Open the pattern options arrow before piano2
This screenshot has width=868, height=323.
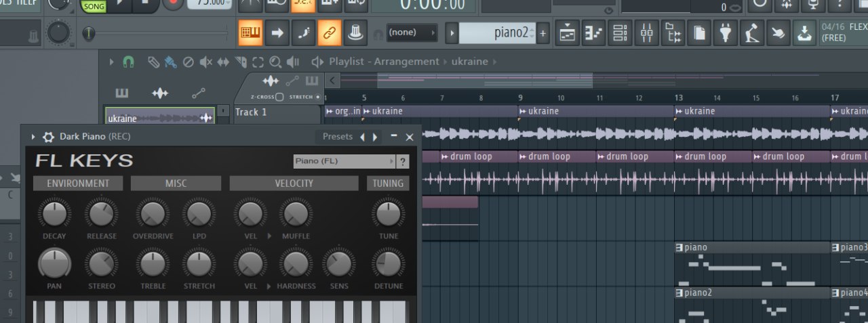pos(452,33)
